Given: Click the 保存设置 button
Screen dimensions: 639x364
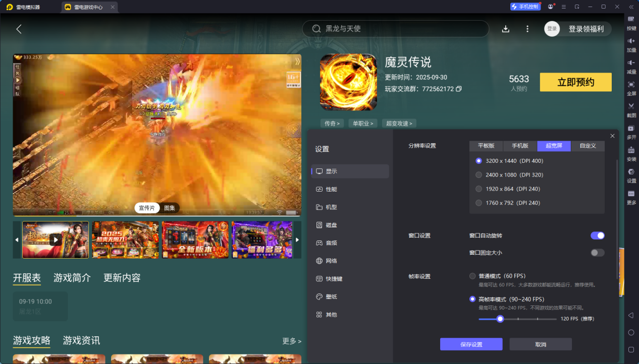Looking at the screenshot, I should [x=471, y=344].
